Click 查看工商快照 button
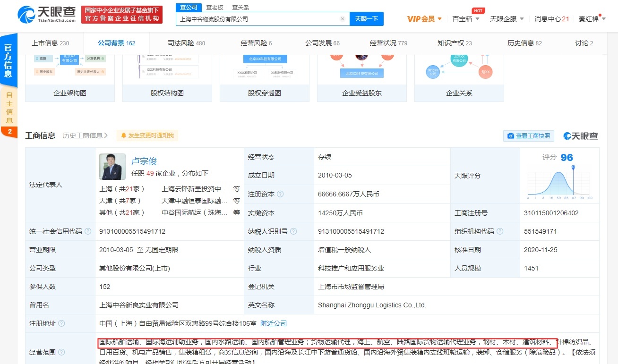 [529, 136]
